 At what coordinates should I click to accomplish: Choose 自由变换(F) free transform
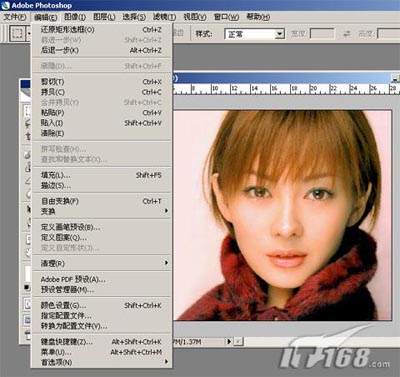101,201
